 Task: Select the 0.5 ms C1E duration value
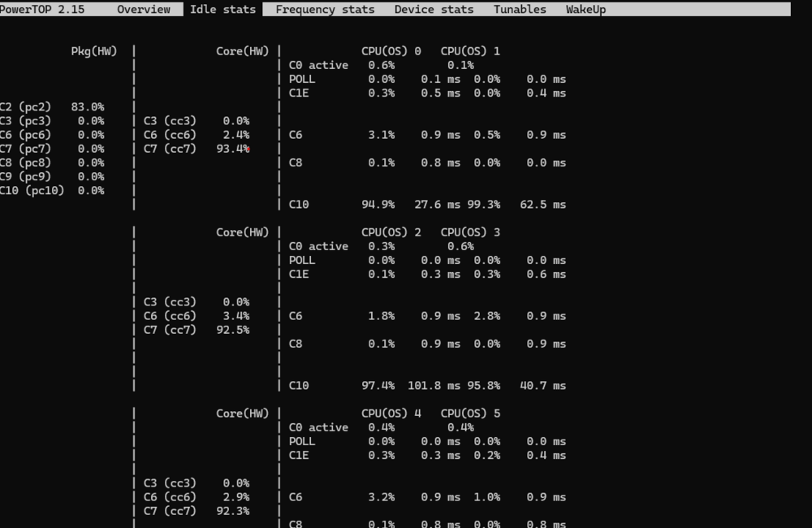pyautogui.click(x=440, y=93)
